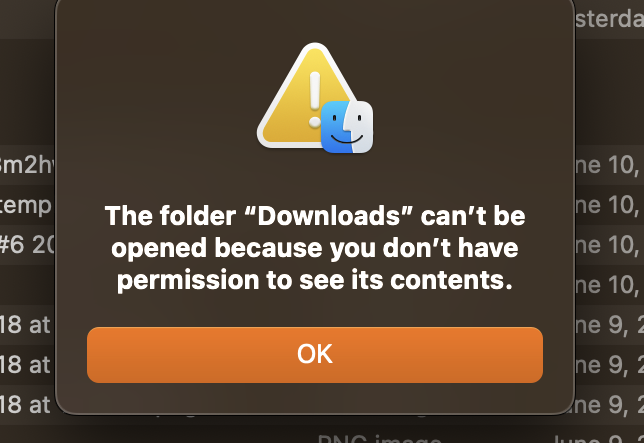Screen dimensions: 644x443
Task: Click the alert line 'permission to see its contents.'
Action: click(x=315, y=280)
